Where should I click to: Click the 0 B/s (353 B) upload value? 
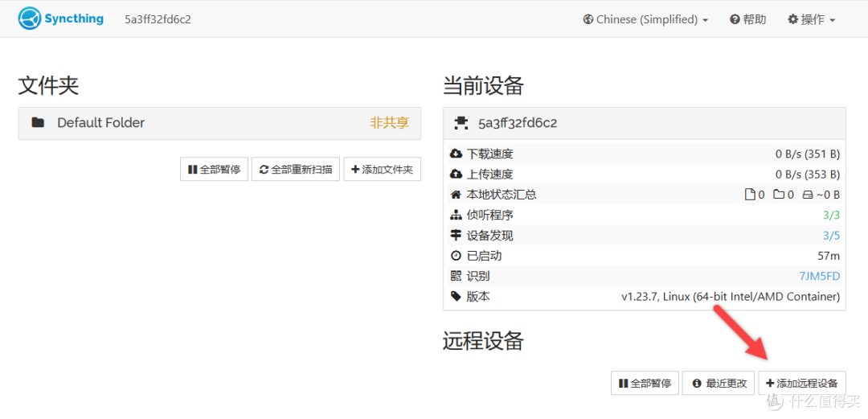coord(808,175)
